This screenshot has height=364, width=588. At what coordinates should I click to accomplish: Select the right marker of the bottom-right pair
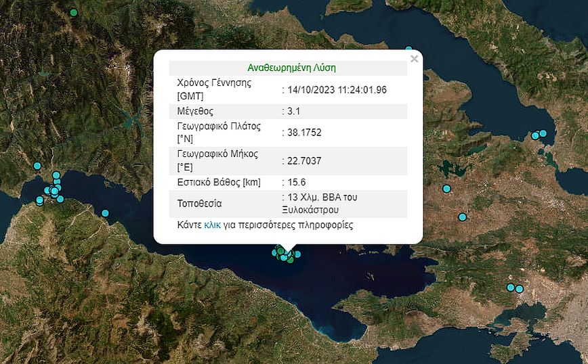click(x=520, y=289)
